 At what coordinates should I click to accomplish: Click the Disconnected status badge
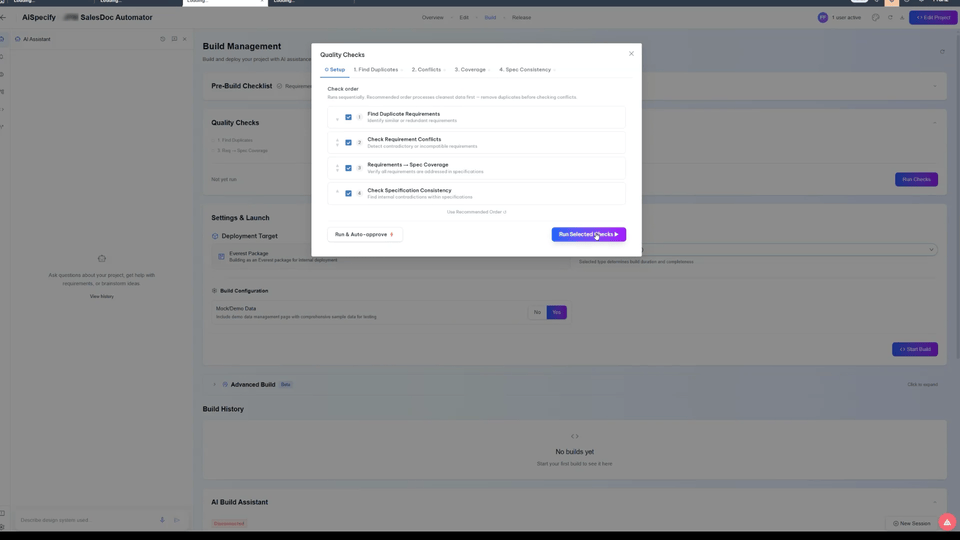coord(229,523)
